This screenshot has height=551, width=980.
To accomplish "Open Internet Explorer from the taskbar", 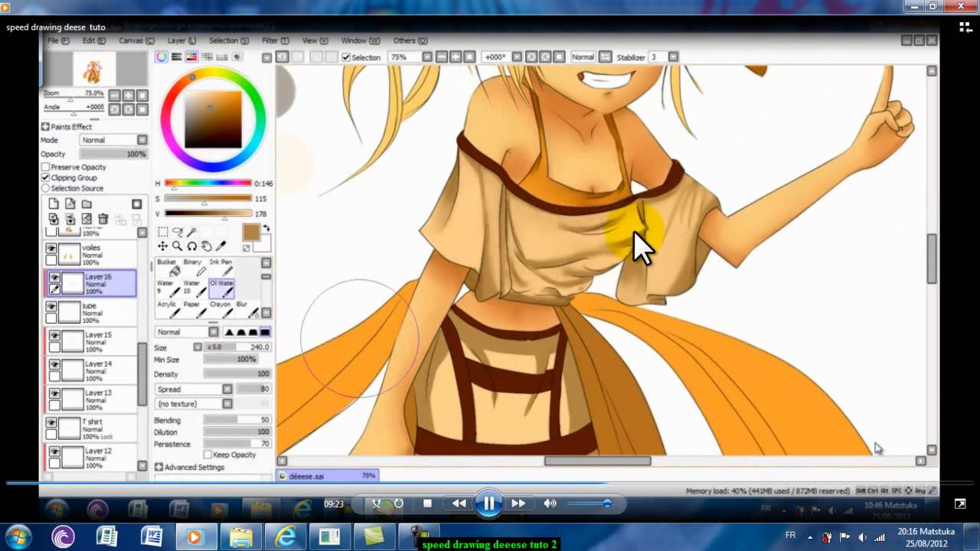I will [286, 536].
